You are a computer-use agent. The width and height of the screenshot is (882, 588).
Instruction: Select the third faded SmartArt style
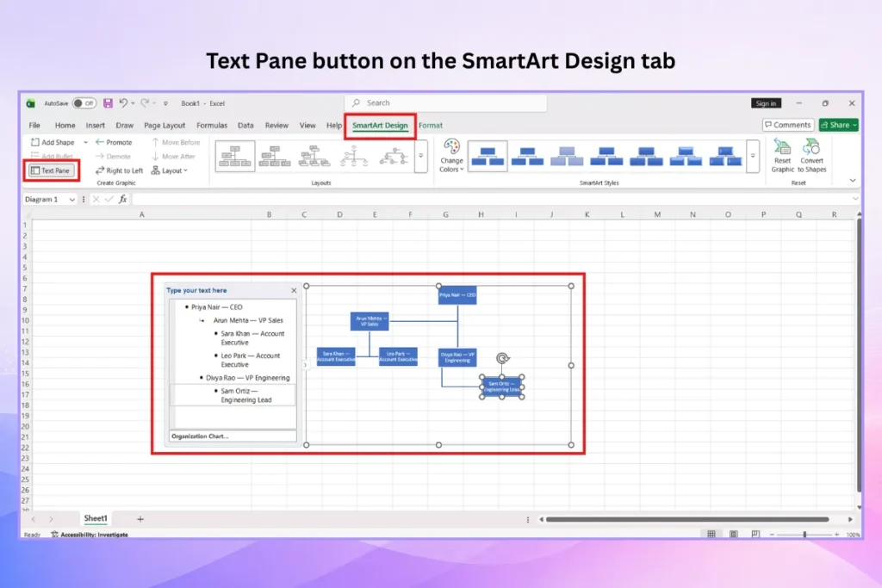tap(567, 156)
